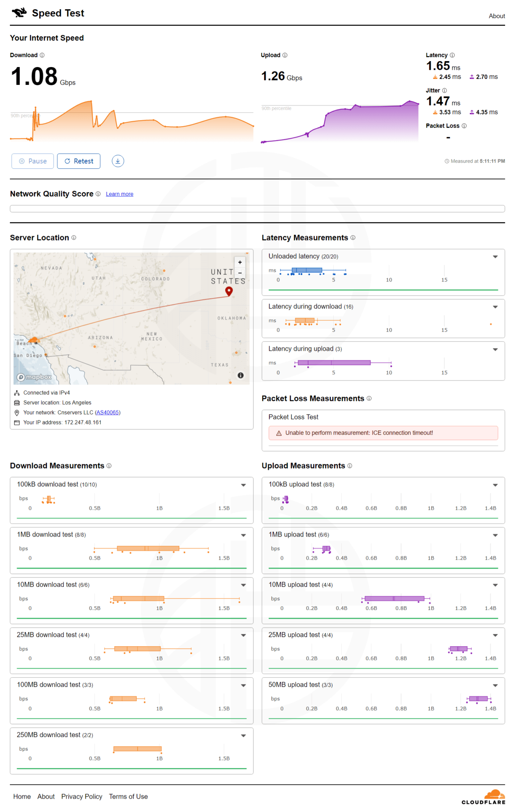Click the 1.08 Gbps download value
513x812 pixels.
pos(43,77)
